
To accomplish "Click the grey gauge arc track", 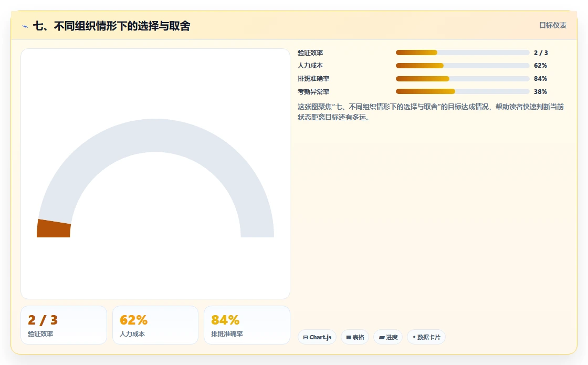I will [155, 135].
